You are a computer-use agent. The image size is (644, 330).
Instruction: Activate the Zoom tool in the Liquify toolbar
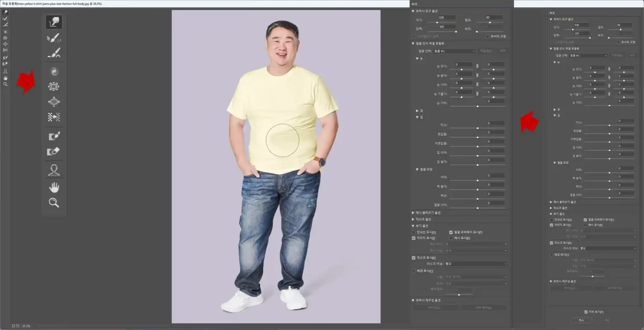click(54, 203)
